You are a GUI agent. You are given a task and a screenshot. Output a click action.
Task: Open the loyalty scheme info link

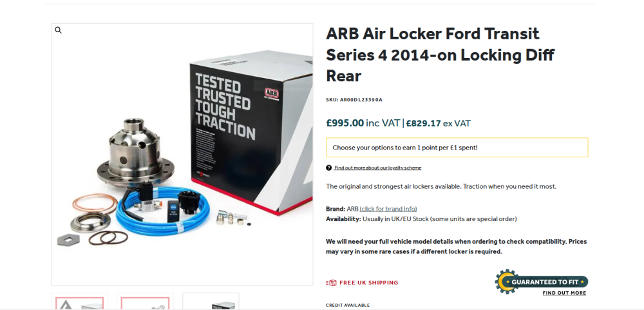377,168
